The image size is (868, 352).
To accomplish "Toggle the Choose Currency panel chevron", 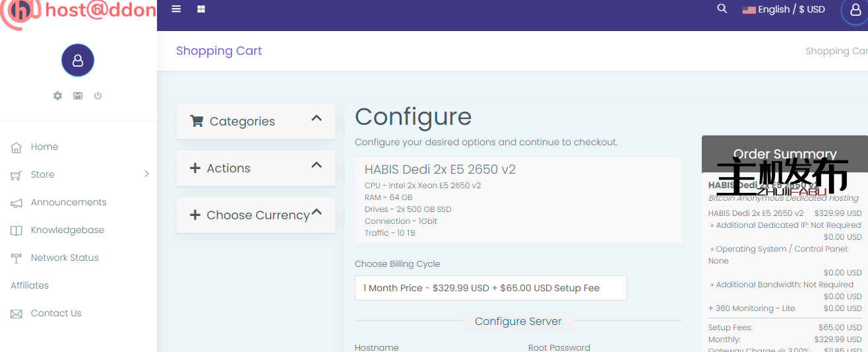I will coord(317,213).
